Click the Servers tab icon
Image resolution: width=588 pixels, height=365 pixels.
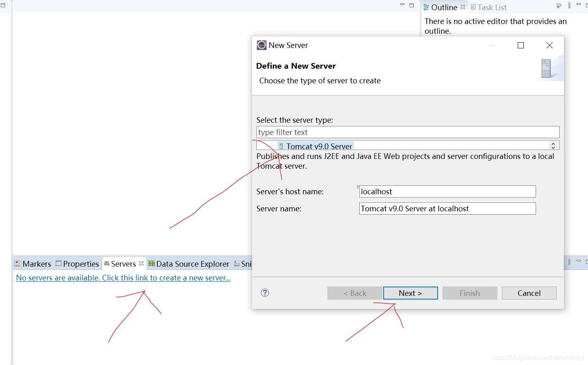coord(106,263)
